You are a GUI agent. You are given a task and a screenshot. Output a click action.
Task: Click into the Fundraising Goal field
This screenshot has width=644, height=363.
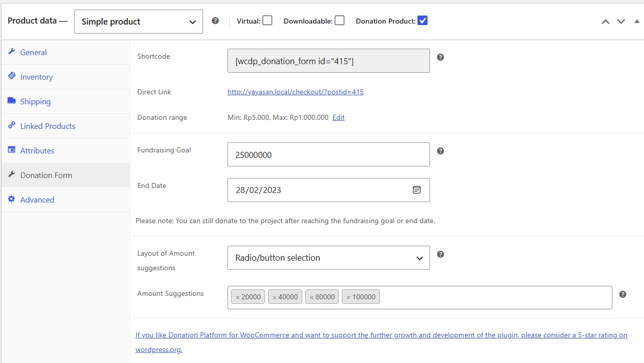(329, 154)
